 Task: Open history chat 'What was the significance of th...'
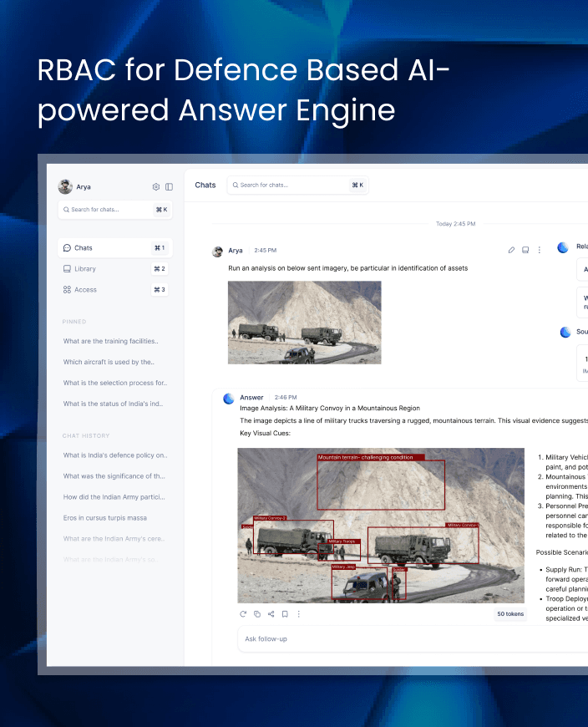[114, 476]
